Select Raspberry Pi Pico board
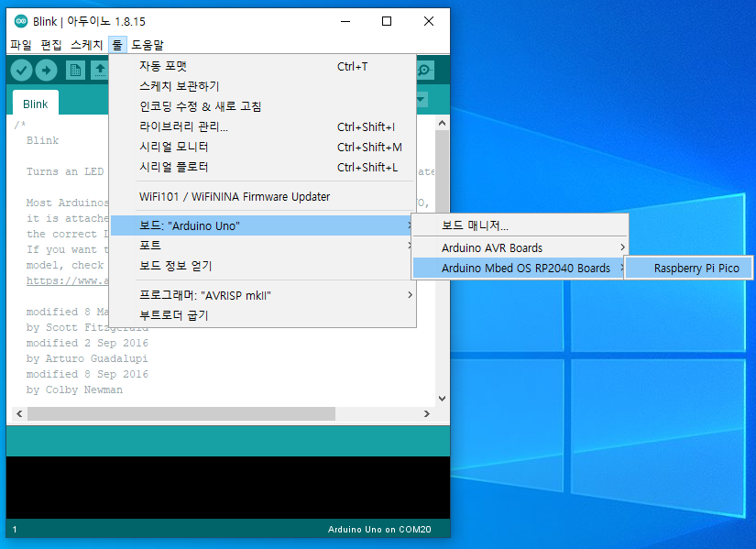Image resolution: width=756 pixels, height=549 pixels. coord(688,269)
